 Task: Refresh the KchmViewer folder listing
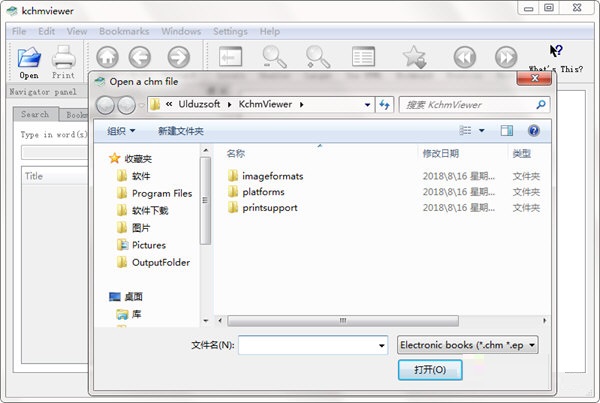pos(384,104)
